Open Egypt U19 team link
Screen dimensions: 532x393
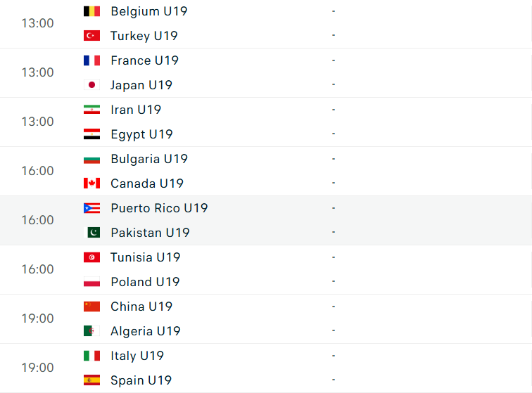click(142, 134)
